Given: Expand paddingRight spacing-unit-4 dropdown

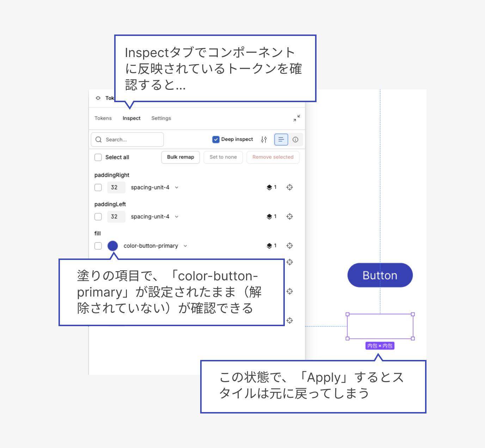Looking at the screenshot, I should tap(177, 187).
